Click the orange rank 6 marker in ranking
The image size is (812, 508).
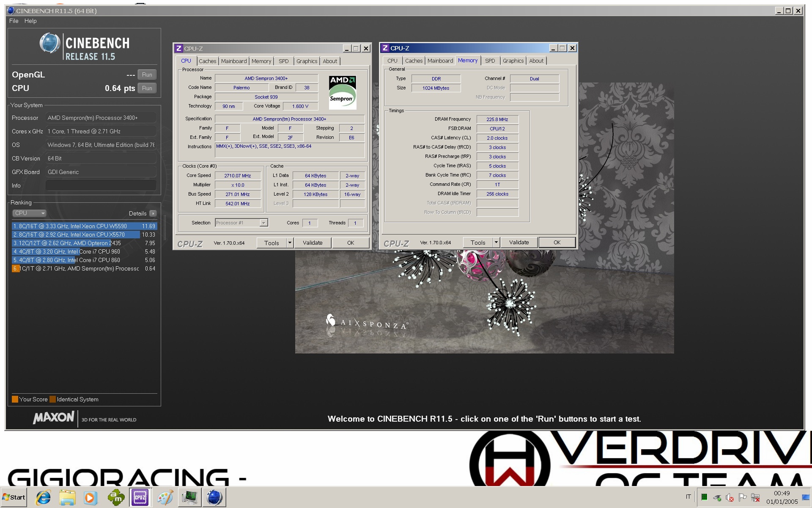coord(16,268)
